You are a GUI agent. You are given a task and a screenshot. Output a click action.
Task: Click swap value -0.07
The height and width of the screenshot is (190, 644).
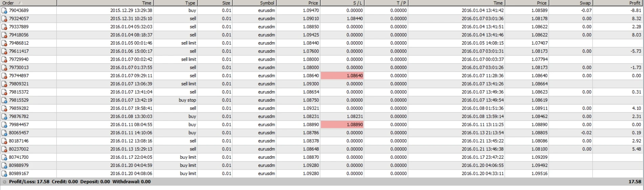[x=586, y=11]
